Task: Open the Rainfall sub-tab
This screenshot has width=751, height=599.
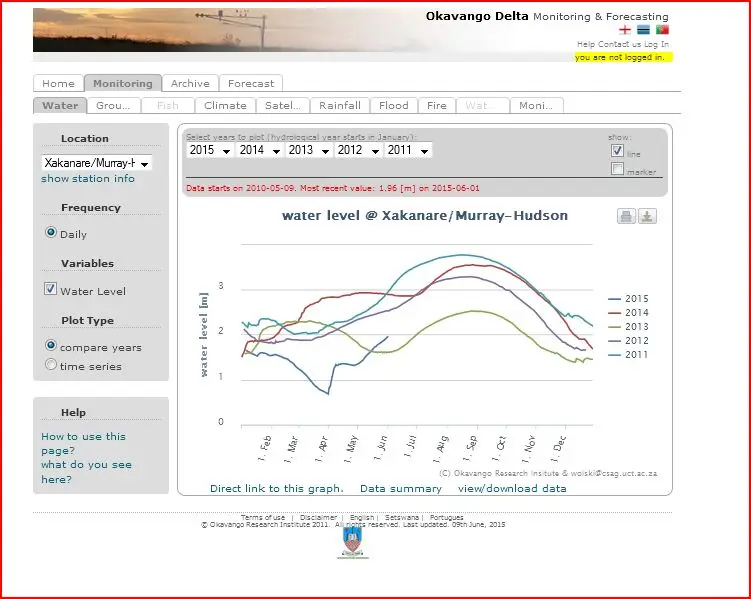Action: (x=340, y=105)
